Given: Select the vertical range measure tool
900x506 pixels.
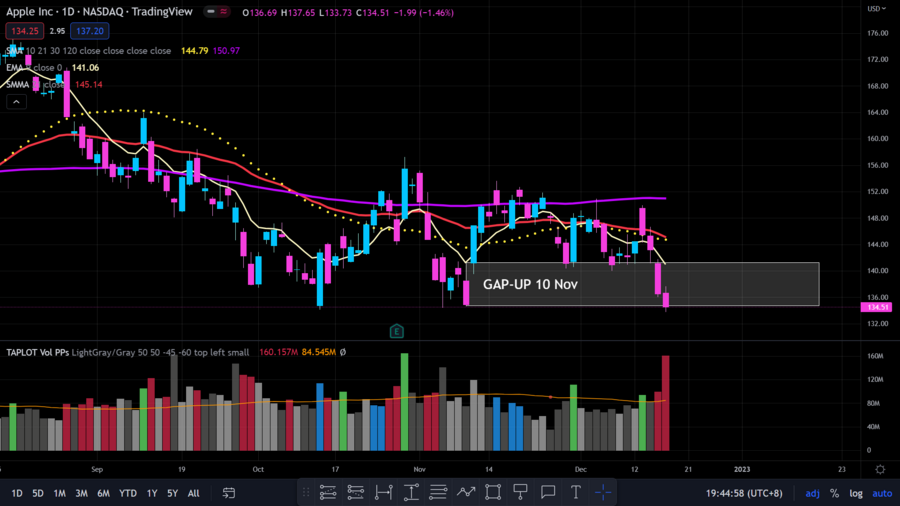Looking at the screenshot, I should click(411, 492).
